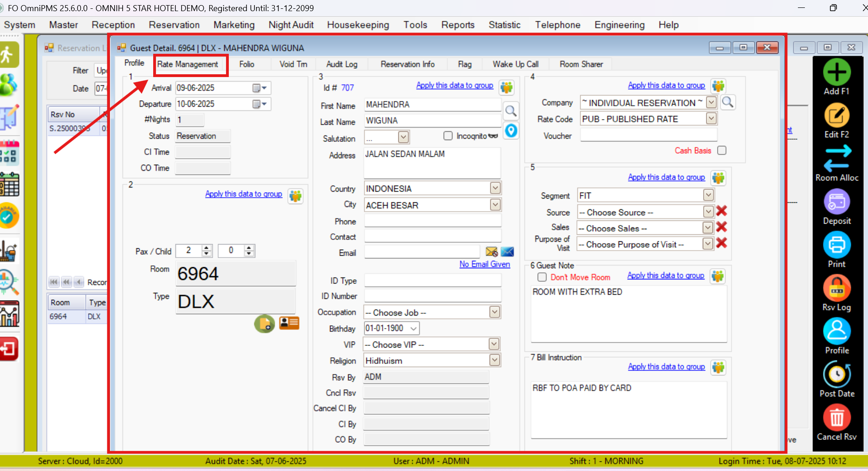The height and width of the screenshot is (471, 868).
Task: Click the group icon in Guest Note section
Action: click(718, 276)
